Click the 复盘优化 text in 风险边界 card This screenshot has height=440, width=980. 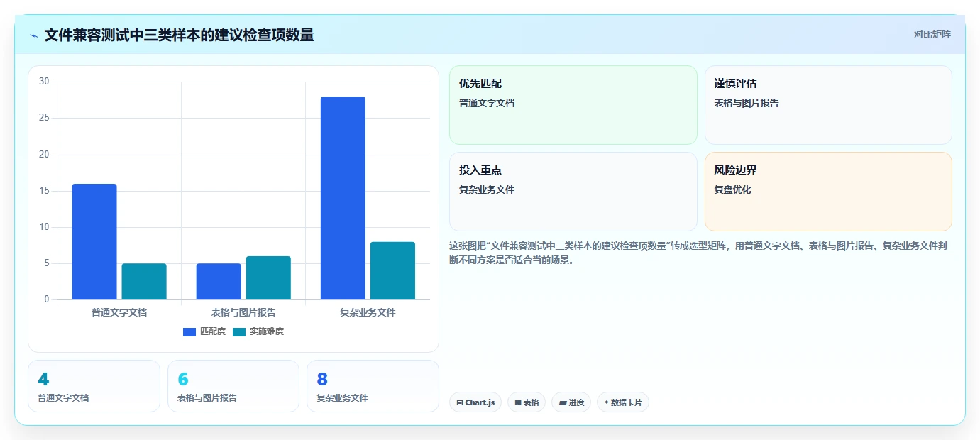click(x=732, y=190)
